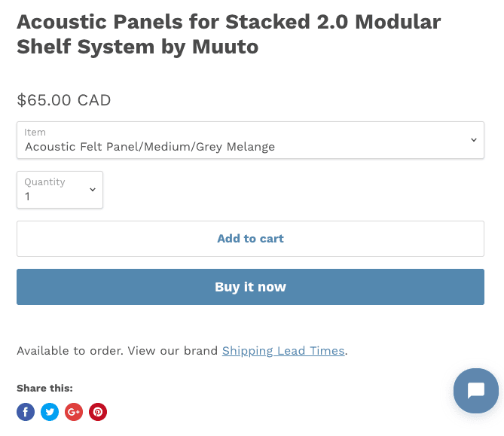Expand the Quantity dropdown arrow

[x=93, y=190]
